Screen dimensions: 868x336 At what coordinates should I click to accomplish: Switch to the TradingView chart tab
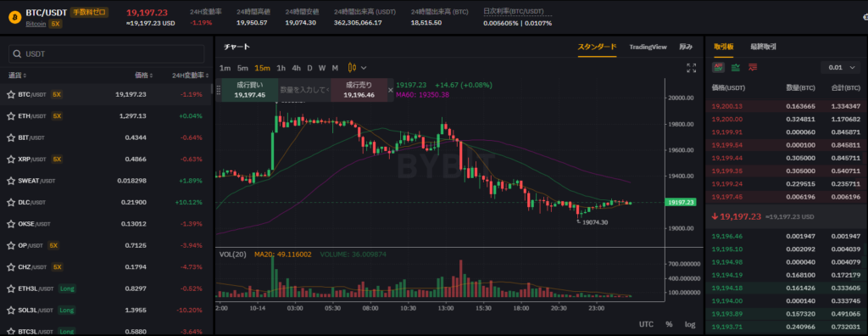648,48
